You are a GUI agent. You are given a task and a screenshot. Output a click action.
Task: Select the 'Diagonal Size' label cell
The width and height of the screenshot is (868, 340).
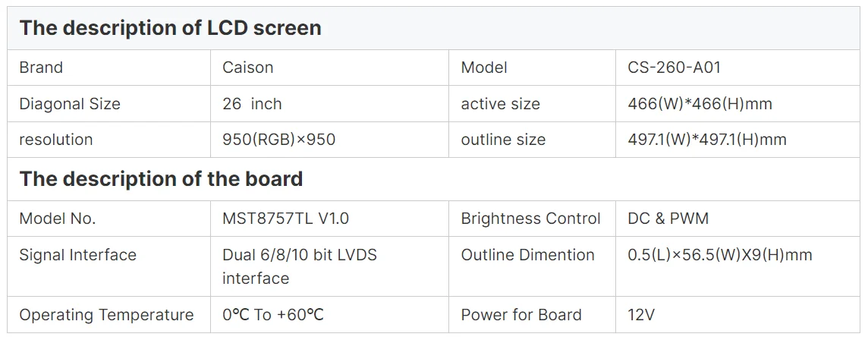click(x=70, y=104)
